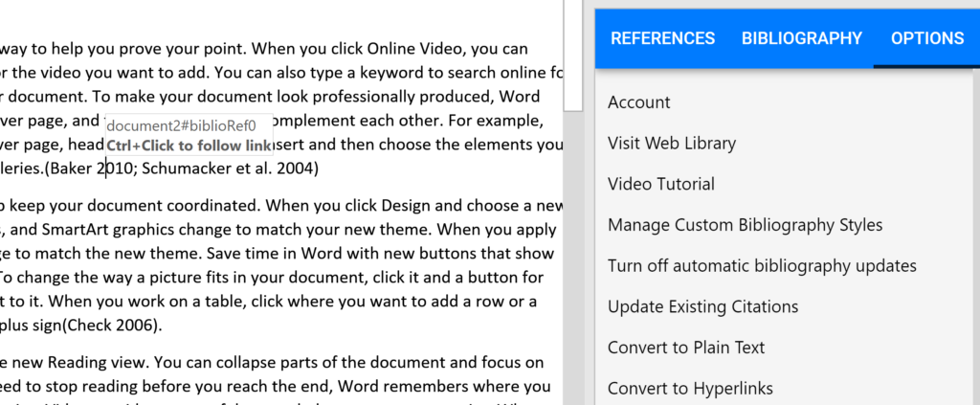Choose Convert to Hyperlinks

pos(690,388)
